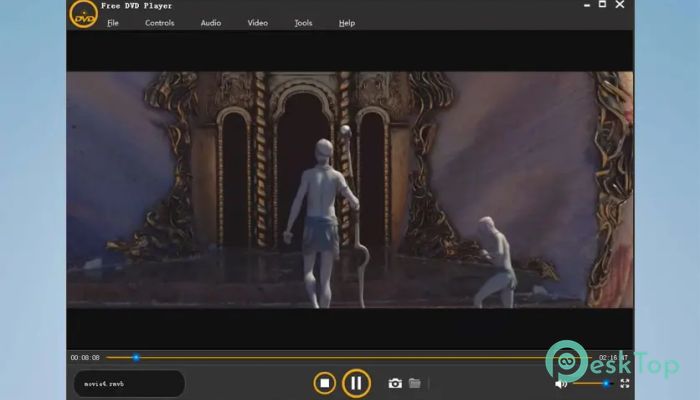The image size is (700, 400).
Task: Take a snapshot with camera icon
Action: [395, 383]
